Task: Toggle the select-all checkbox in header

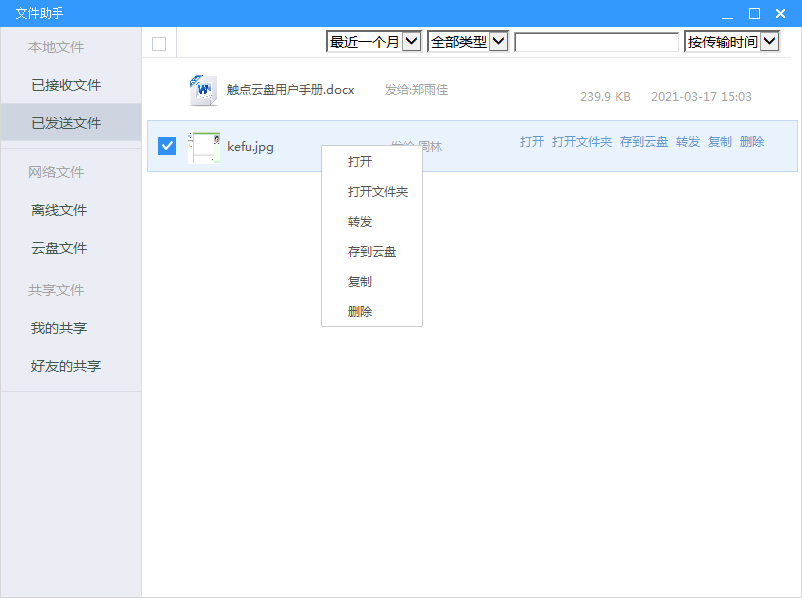Action: click(x=159, y=43)
